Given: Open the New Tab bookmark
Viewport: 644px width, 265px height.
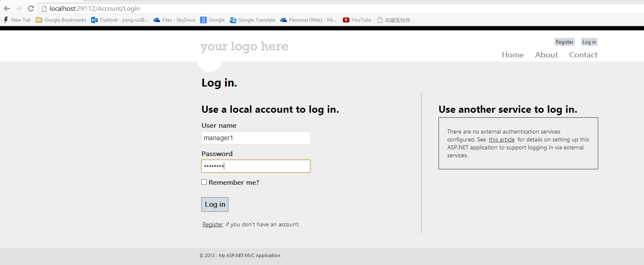Looking at the screenshot, I should point(17,20).
